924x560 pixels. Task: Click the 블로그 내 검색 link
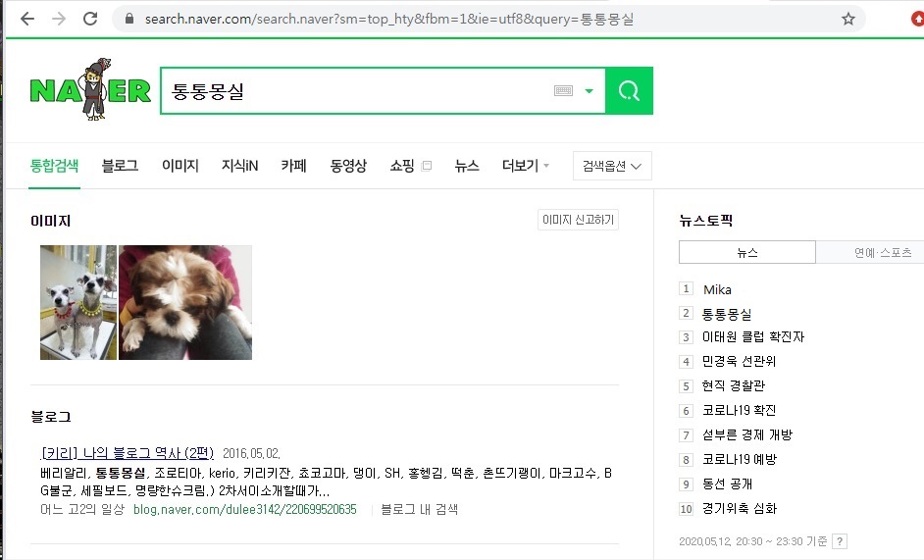[x=420, y=509]
